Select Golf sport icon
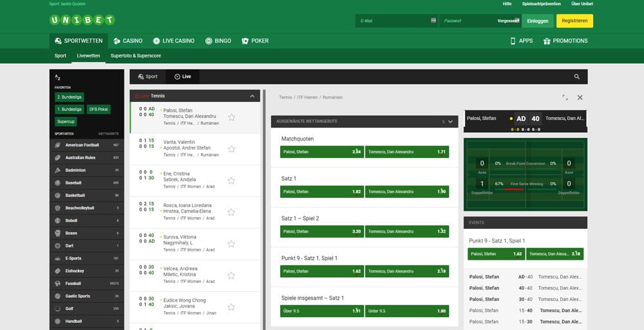Screen dimensions: 644x330 point(57,309)
